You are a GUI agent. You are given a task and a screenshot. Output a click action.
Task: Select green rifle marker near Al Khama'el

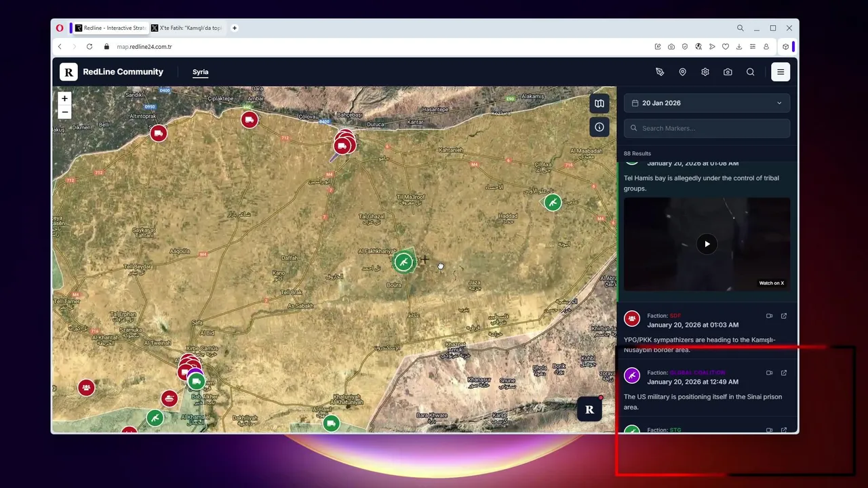[x=155, y=418]
